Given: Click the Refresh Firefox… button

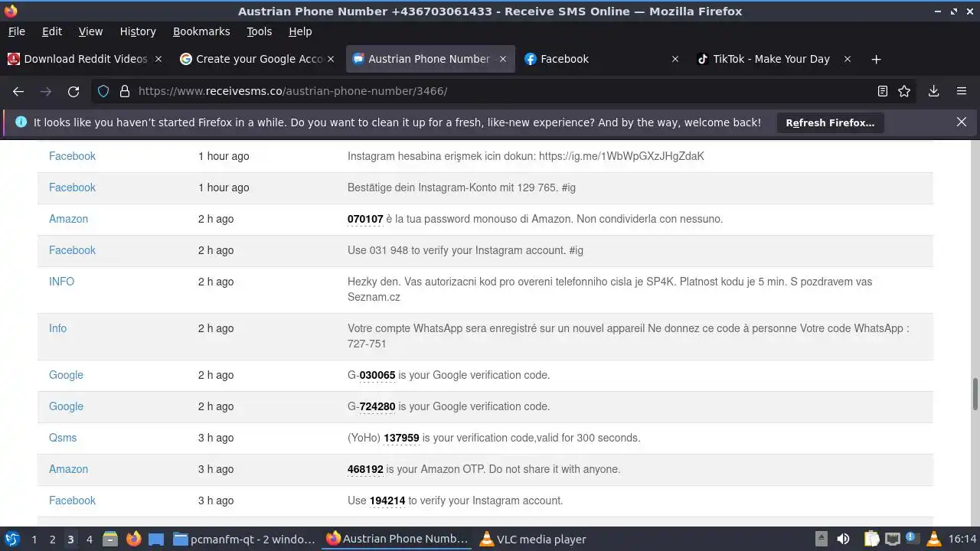Looking at the screenshot, I should (830, 122).
